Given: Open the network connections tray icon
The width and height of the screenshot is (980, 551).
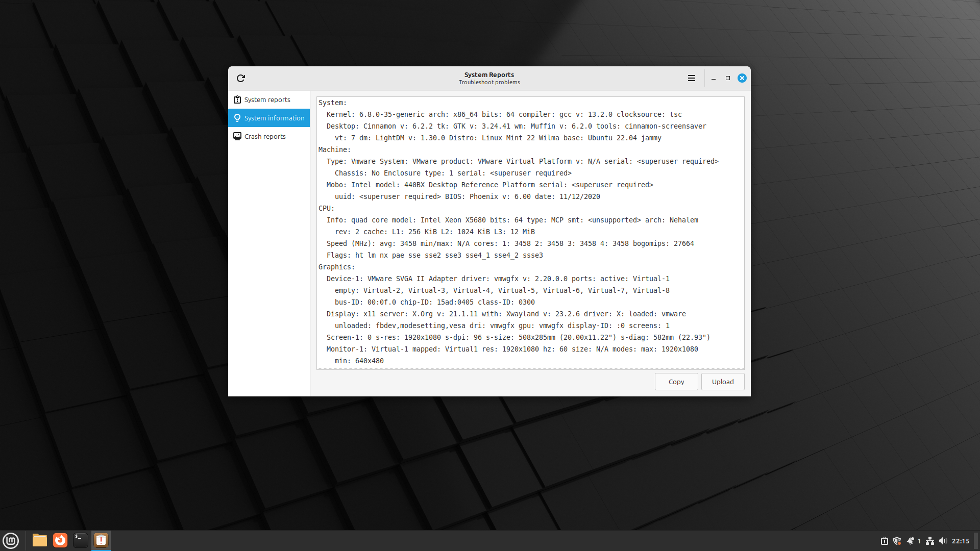Looking at the screenshot, I should 930,541.
